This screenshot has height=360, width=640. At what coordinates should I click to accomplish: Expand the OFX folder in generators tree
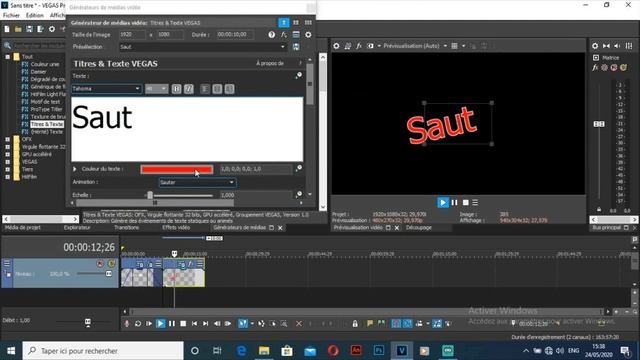pyautogui.click(x=8, y=139)
